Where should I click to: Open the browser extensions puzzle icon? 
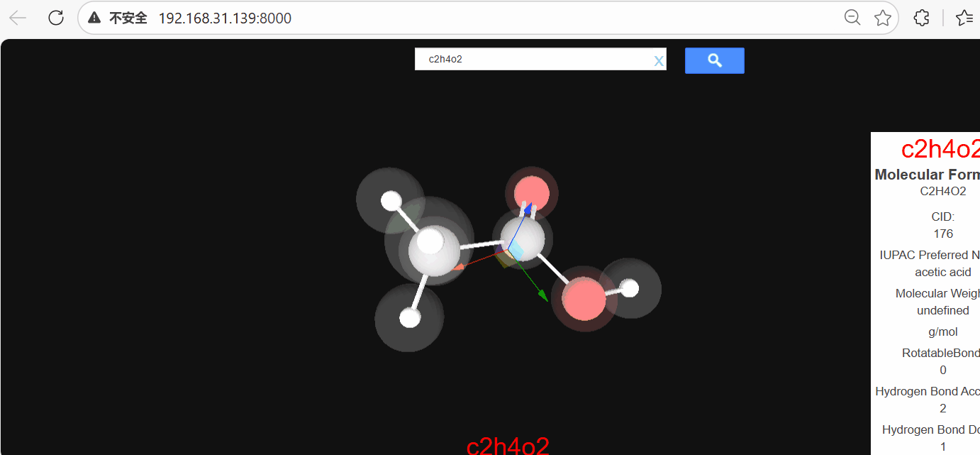921,18
